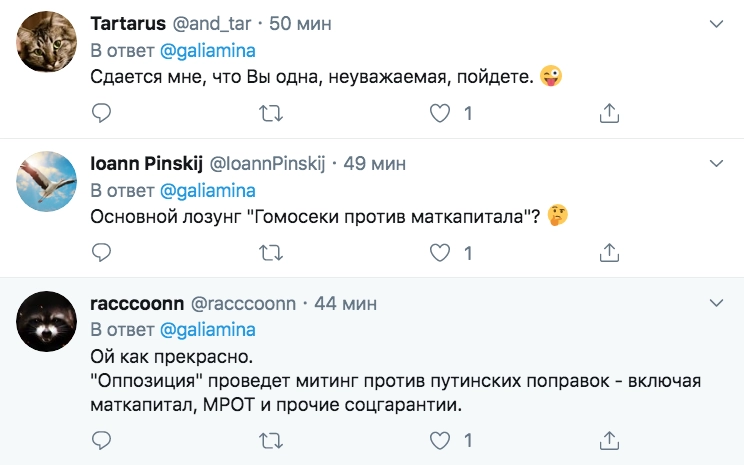The image size is (744, 465).
Task: Reply to the Tartarus tweet
Action: point(101,115)
